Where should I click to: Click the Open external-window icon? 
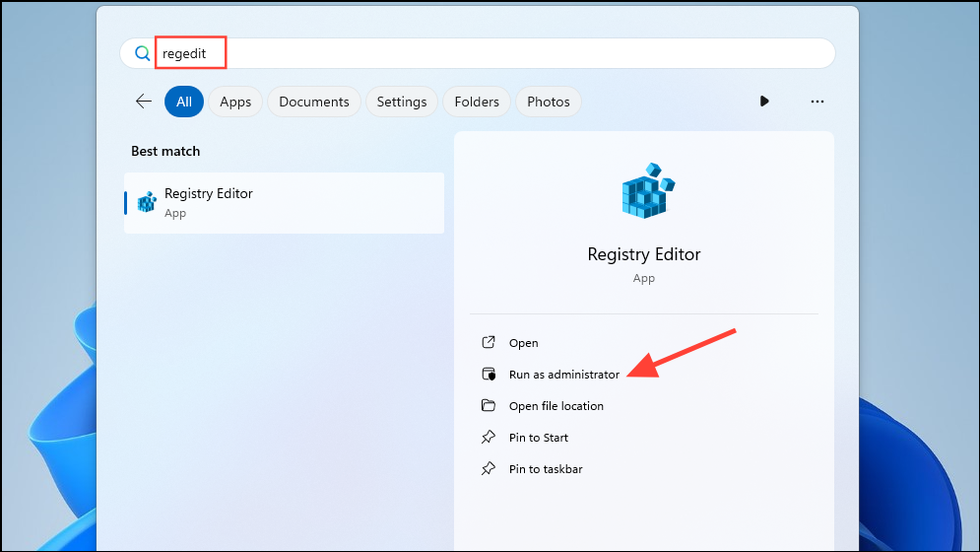(x=489, y=342)
